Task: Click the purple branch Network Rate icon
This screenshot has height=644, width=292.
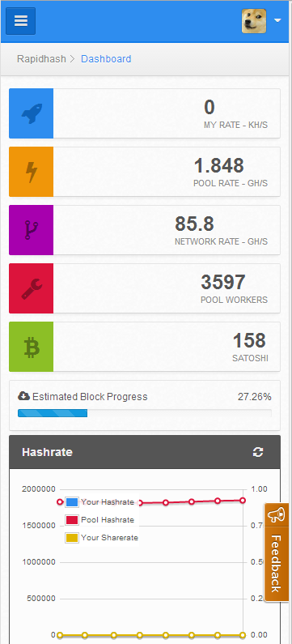Action: pos(32,230)
